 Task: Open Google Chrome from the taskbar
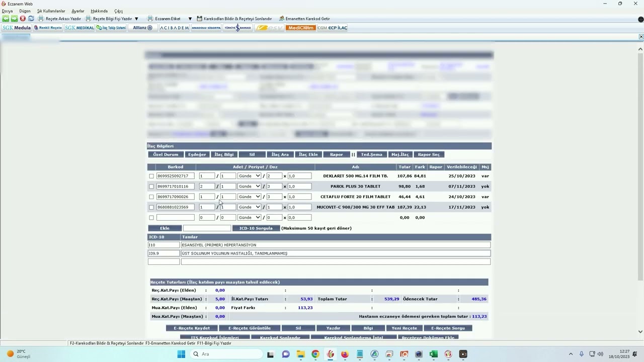(315, 354)
